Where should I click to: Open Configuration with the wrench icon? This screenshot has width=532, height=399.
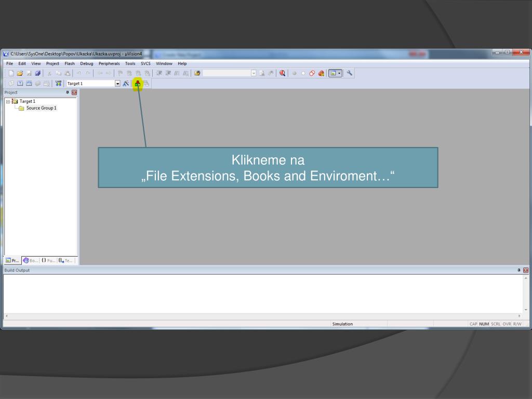click(349, 73)
